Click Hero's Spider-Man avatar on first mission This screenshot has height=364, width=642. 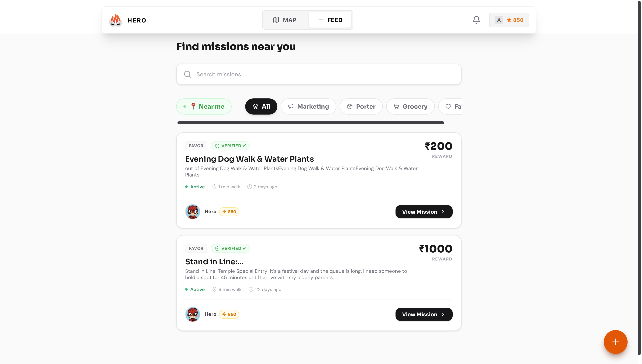coord(192,211)
